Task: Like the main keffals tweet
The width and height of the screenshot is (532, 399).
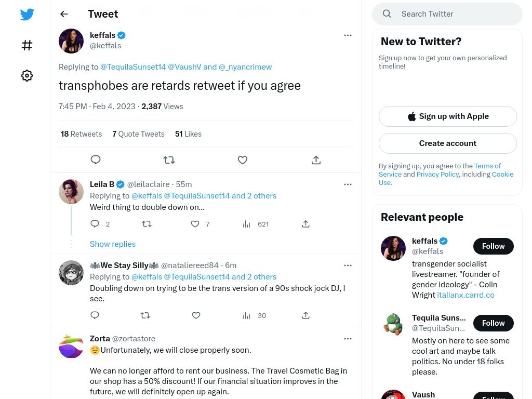Action: pos(243,160)
